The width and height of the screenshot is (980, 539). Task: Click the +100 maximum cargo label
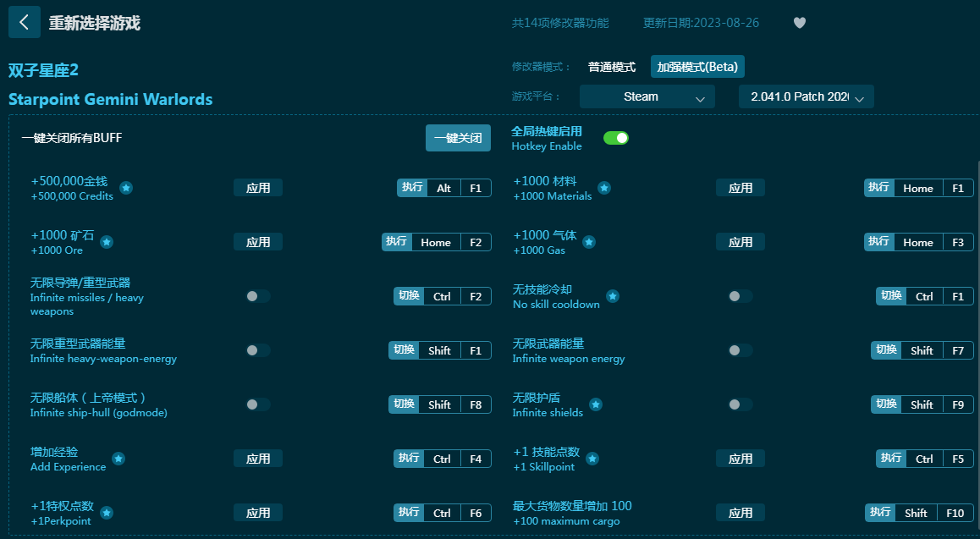[x=566, y=521]
